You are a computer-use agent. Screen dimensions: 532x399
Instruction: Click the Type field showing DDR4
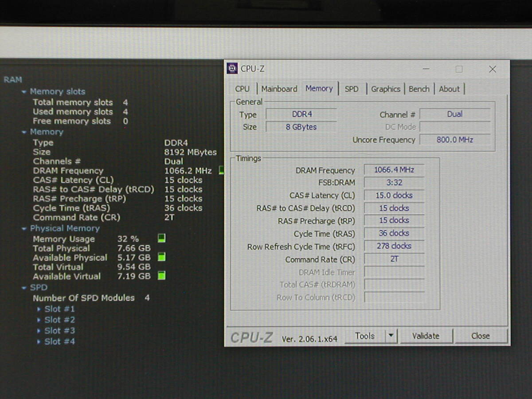(x=301, y=114)
